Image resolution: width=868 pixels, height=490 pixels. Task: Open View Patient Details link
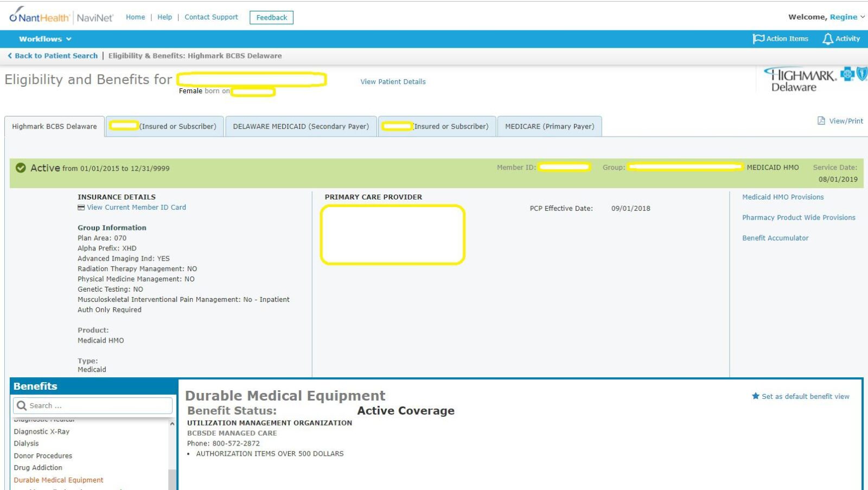point(392,81)
